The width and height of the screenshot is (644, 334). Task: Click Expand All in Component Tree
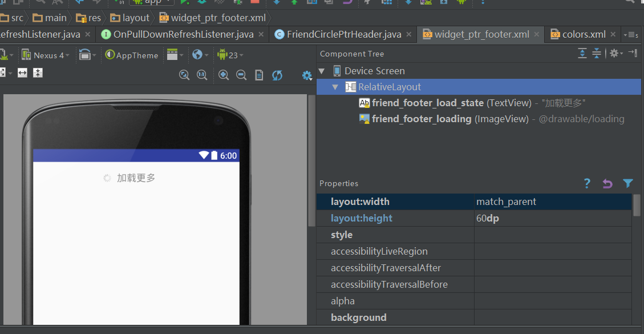pos(582,53)
